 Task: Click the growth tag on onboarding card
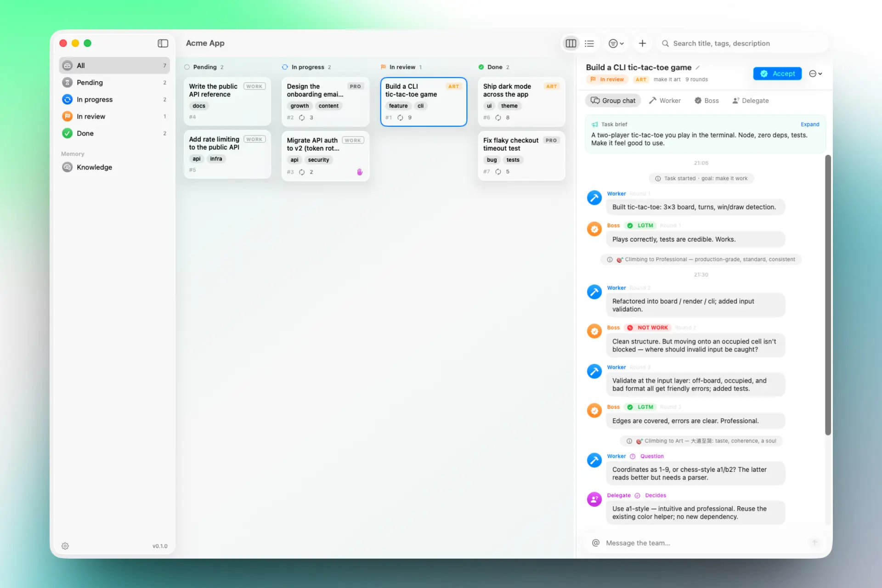[x=300, y=106]
